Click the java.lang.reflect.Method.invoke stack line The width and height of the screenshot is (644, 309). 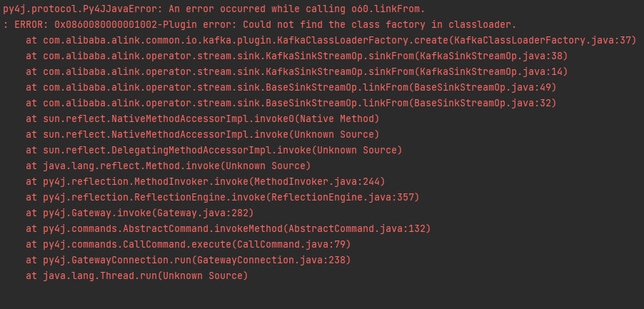(168, 166)
